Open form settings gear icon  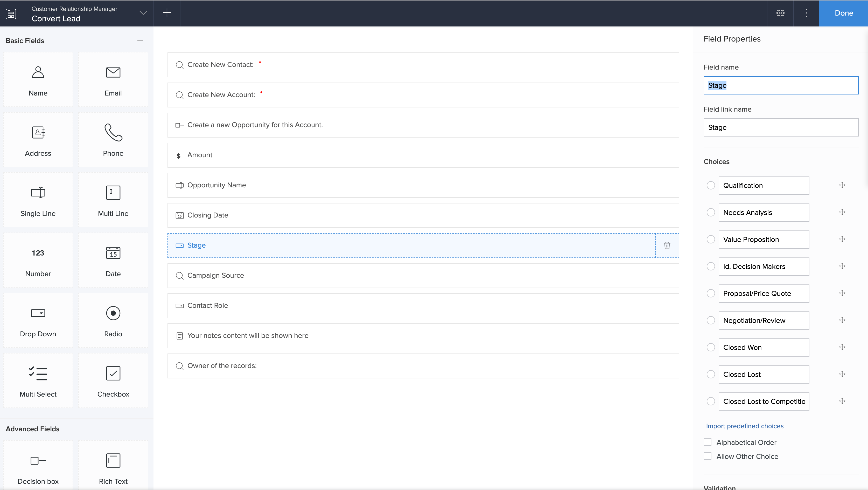click(780, 13)
